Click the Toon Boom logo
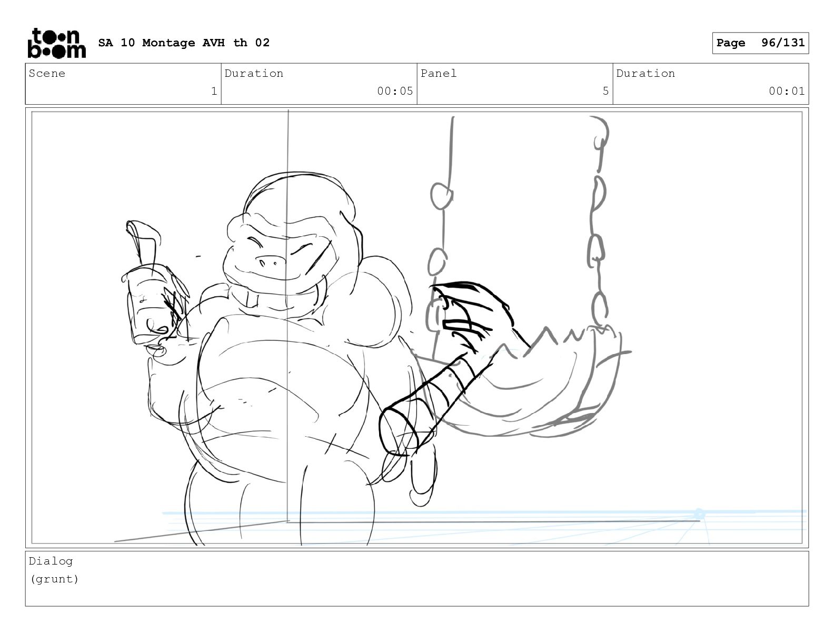834x644 pixels. click(56, 43)
